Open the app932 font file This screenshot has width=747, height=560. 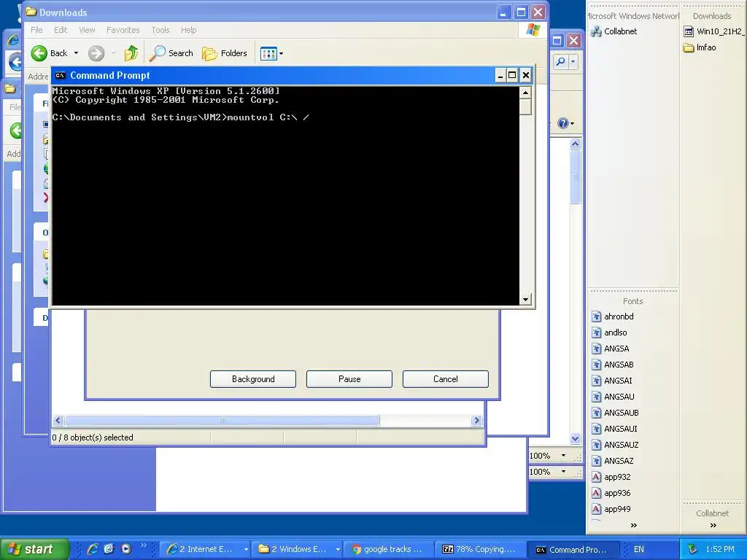611,477
